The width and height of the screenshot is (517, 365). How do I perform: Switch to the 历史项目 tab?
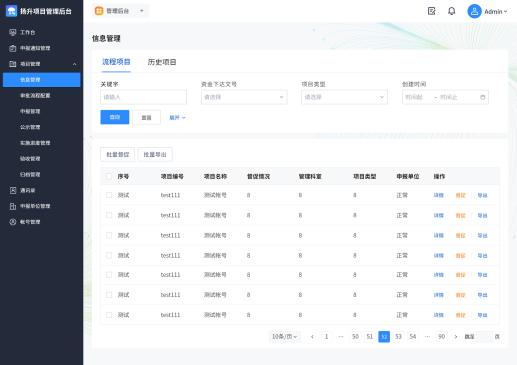click(162, 62)
